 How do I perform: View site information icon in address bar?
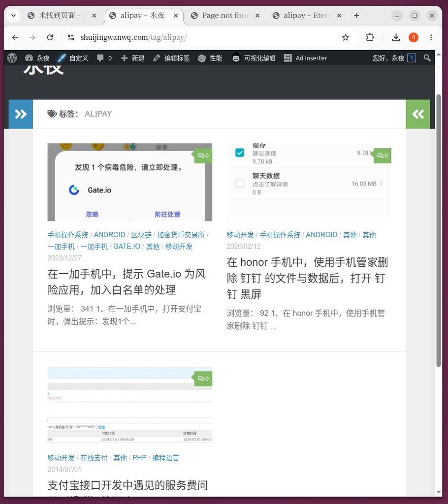click(x=71, y=37)
